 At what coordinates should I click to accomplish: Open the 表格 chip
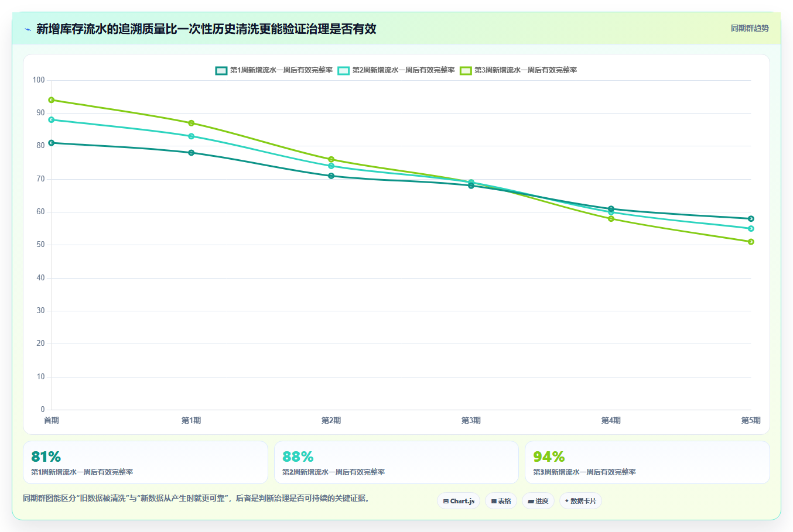click(501, 501)
